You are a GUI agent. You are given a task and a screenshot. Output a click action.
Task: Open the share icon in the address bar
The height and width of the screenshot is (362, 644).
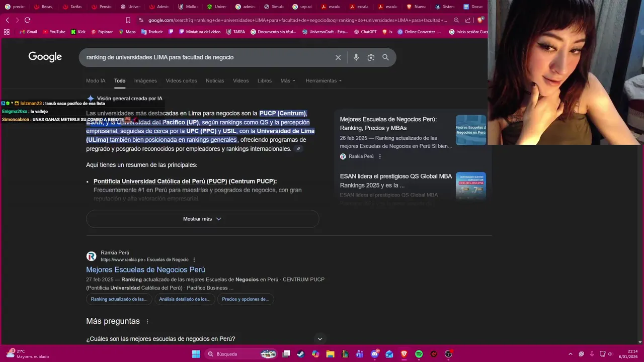click(468, 20)
